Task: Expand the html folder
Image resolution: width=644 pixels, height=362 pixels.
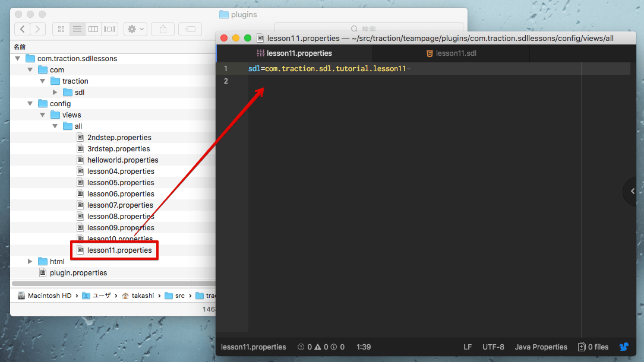Action: 30,262
